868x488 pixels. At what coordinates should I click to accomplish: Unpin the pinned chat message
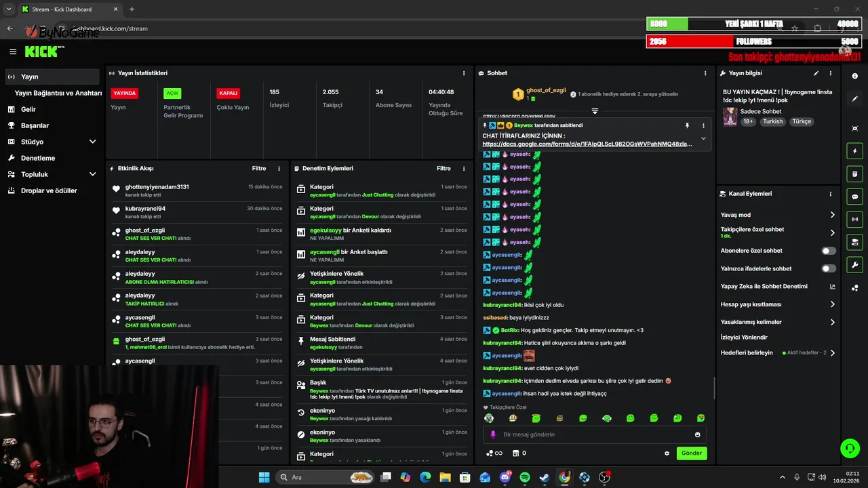click(x=687, y=125)
